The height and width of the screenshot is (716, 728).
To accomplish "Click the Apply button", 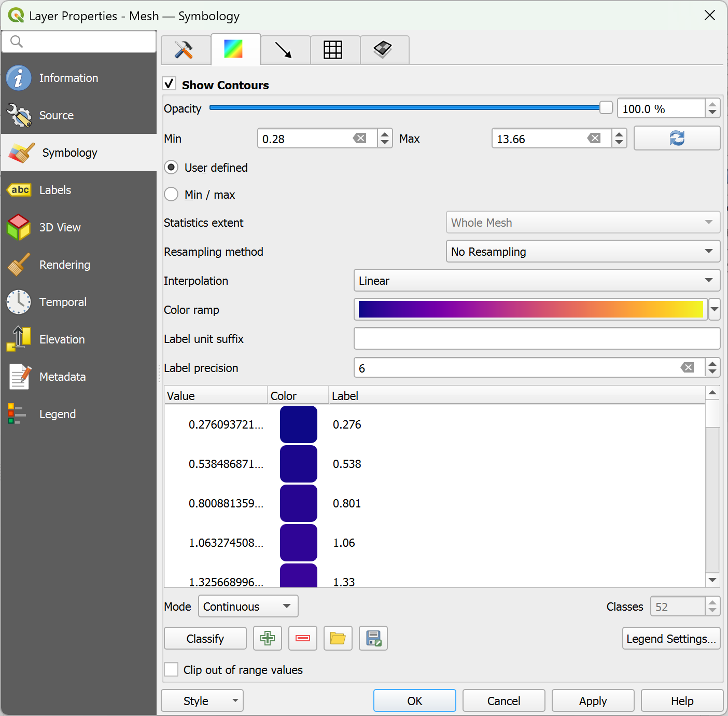I will [x=593, y=701].
